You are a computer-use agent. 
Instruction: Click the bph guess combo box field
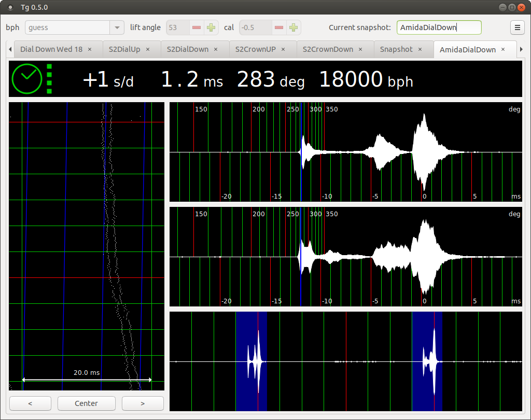67,27
